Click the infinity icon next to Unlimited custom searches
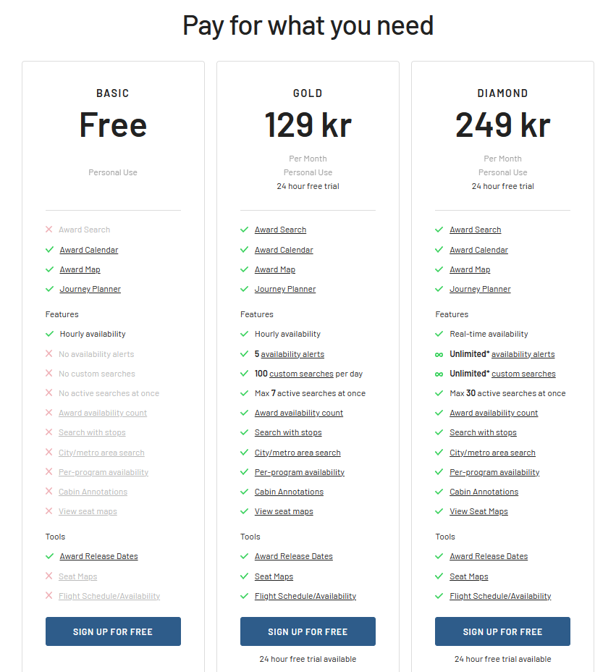This screenshot has width=616, height=672. [x=439, y=374]
